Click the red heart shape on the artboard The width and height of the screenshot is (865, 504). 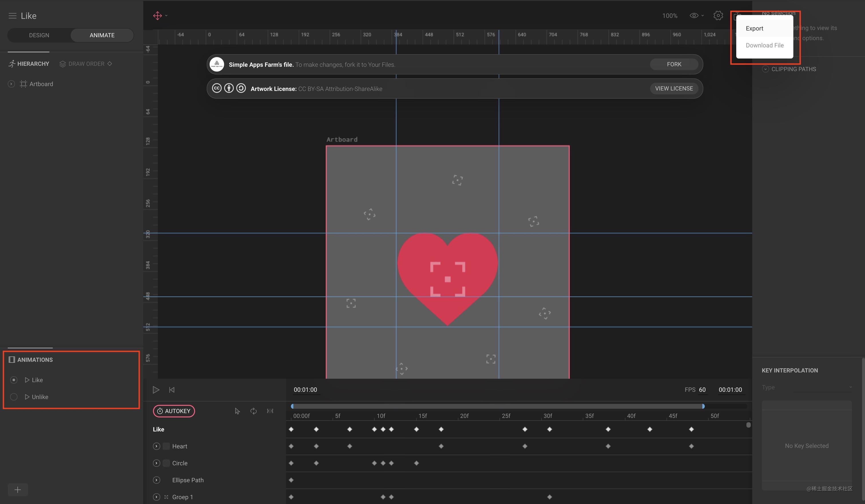click(448, 279)
